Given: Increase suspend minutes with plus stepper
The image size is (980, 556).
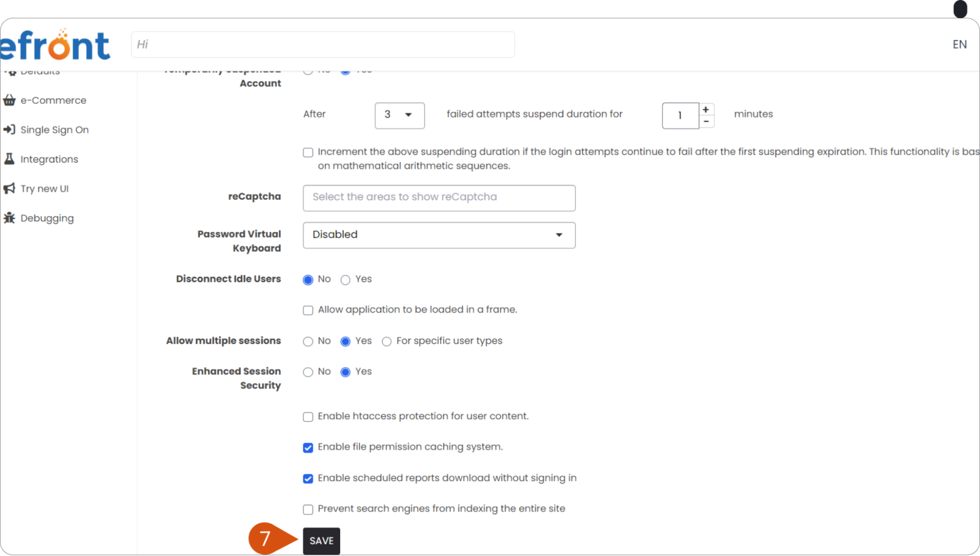Looking at the screenshot, I should point(706,109).
